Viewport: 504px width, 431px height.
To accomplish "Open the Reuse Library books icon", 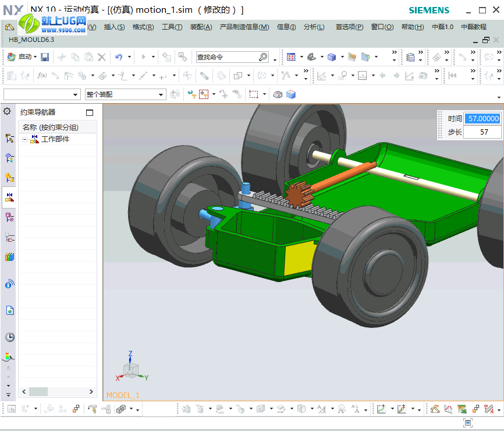I will click(9, 257).
